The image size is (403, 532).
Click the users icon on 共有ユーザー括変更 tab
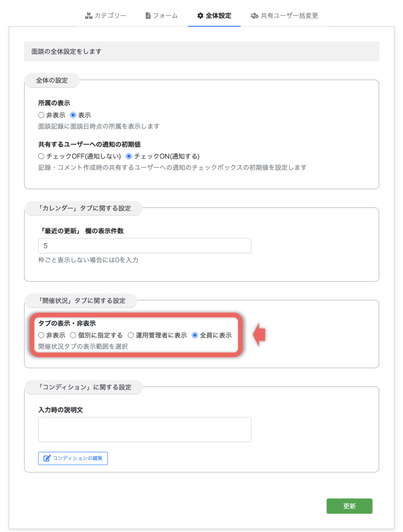tap(254, 16)
